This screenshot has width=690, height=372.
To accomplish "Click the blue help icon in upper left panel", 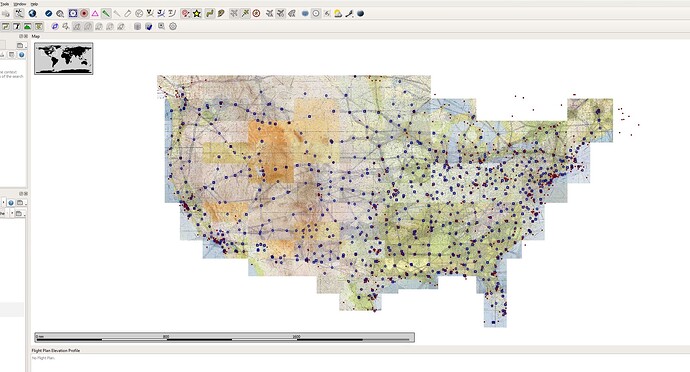I will click(x=21, y=55).
